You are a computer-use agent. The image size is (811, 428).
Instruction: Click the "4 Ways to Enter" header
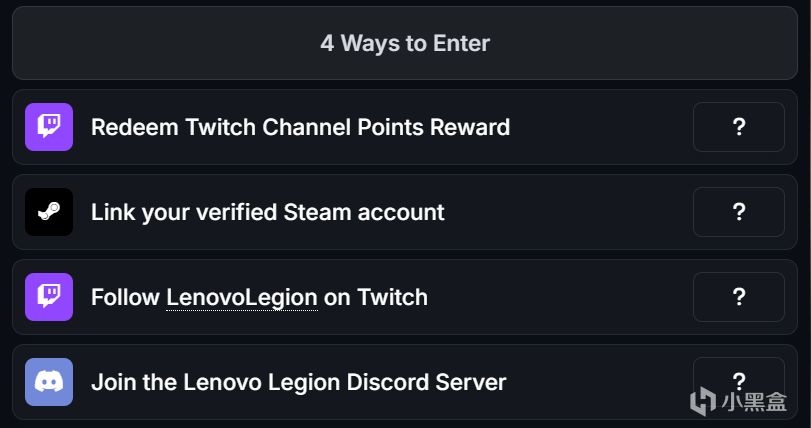405,44
